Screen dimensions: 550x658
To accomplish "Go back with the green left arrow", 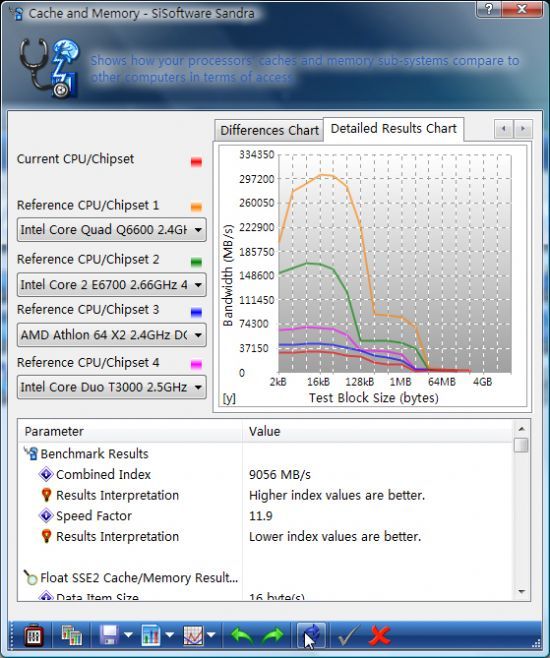I will 242,636.
